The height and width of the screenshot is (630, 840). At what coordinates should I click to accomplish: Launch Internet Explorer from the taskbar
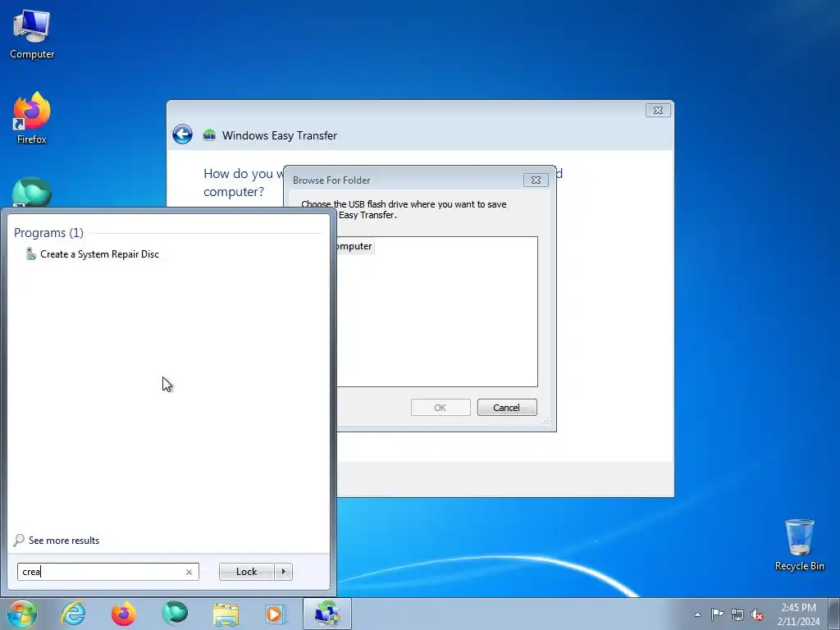coord(73,614)
